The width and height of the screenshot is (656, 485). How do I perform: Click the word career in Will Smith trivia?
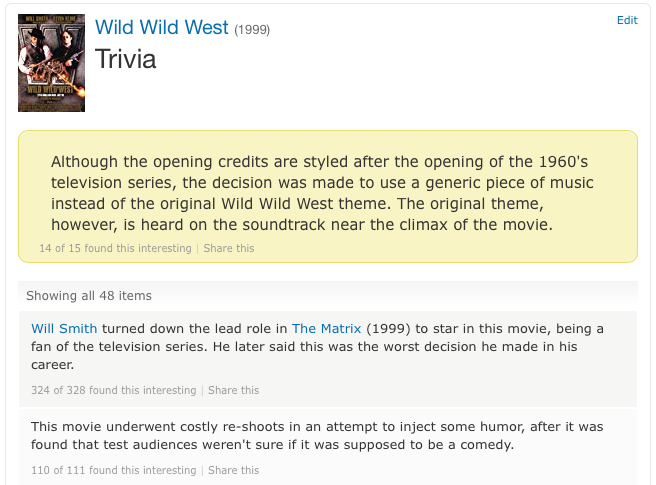(52, 364)
